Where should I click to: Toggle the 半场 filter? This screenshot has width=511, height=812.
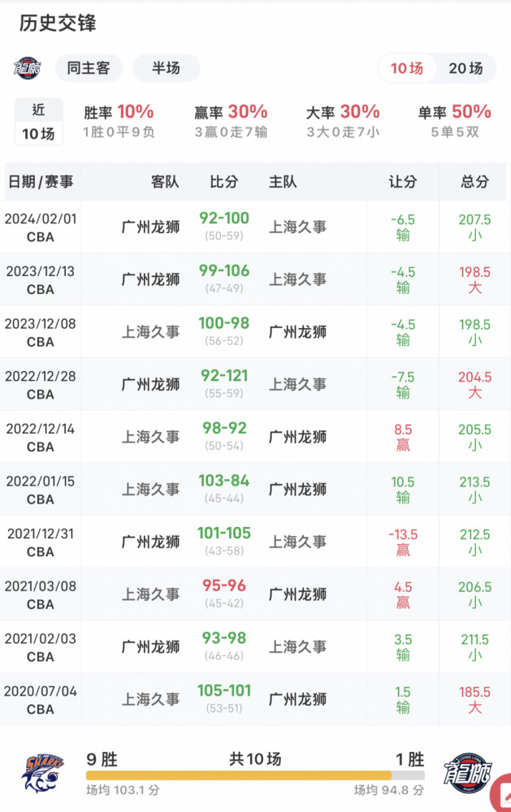tap(166, 68)
